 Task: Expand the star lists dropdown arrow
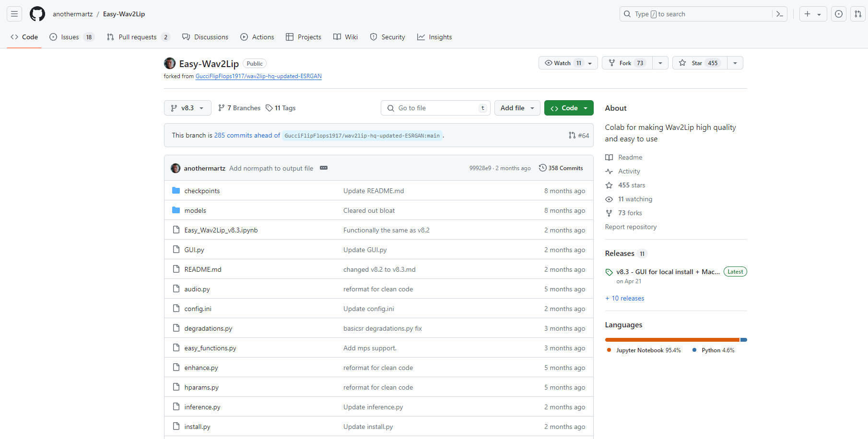(735, 63)
